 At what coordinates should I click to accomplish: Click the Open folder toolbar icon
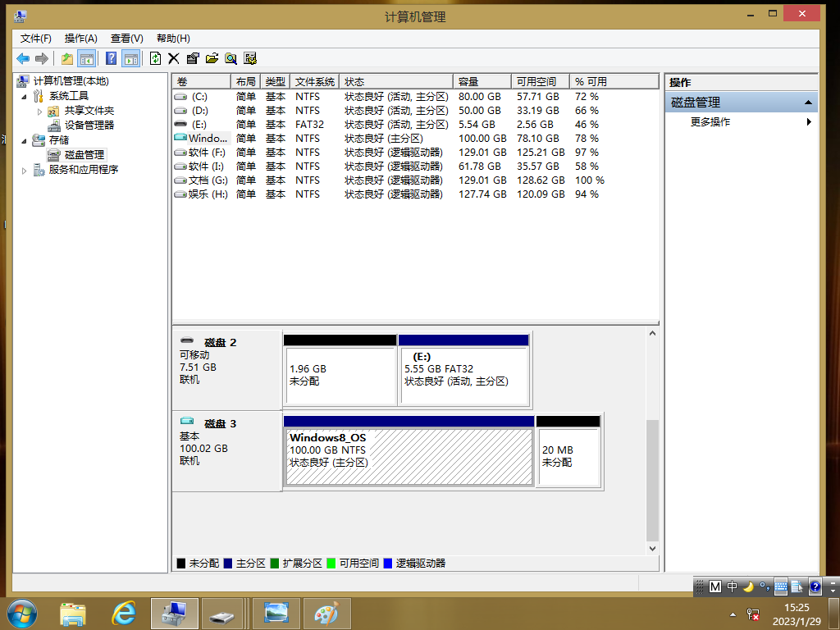pyautogui.click(x=212, y=58)
